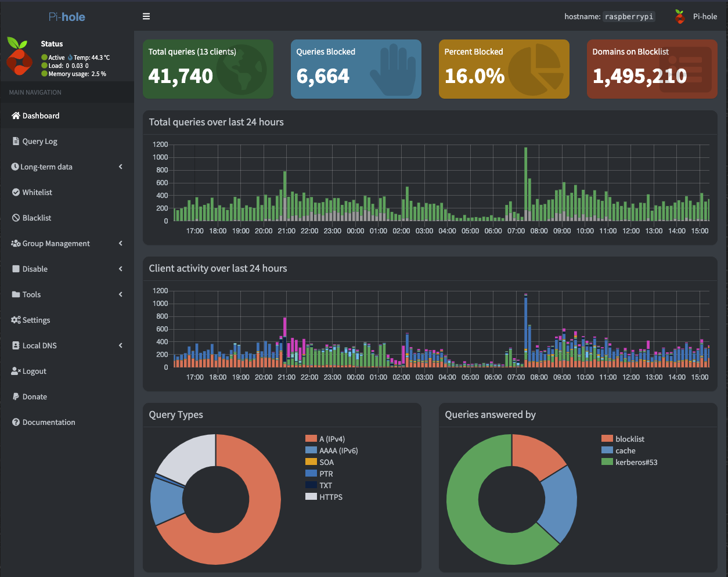
Task: Toggle blocklist legend entry in Queries answered by
Action: click(623, 439)
